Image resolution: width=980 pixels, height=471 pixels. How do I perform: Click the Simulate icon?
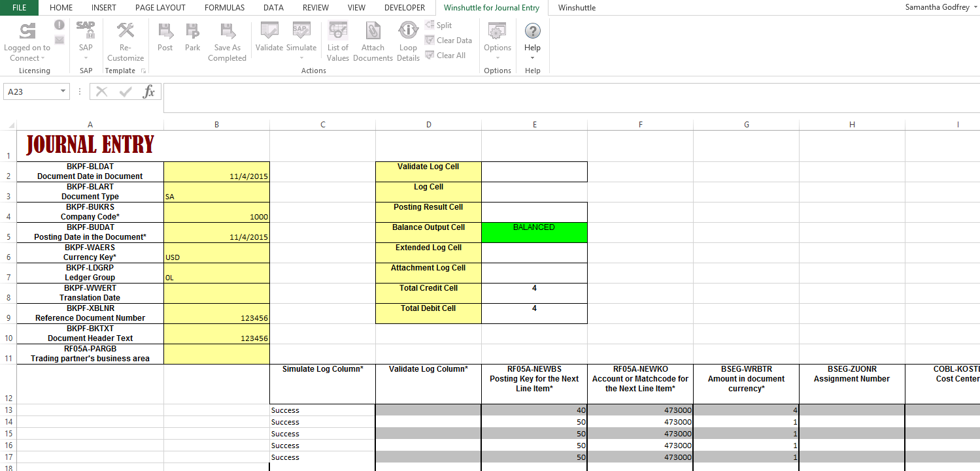[x=301, y=30]
